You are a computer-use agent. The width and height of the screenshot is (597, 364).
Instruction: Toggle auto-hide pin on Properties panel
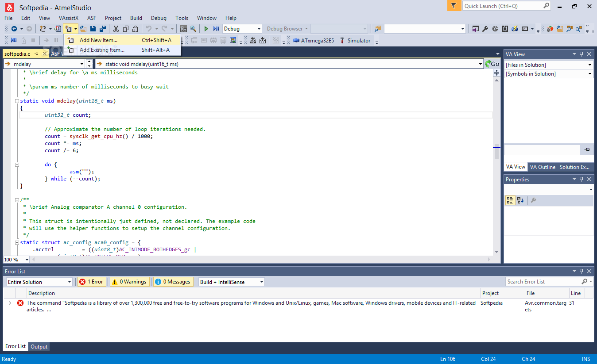(x=582, y=179)
